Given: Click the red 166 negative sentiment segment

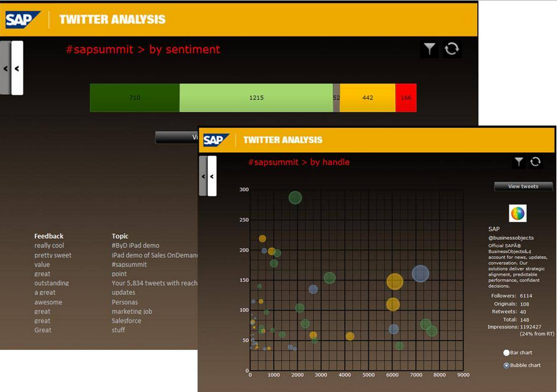Looking at the screenshot, I should click(406, 98).
